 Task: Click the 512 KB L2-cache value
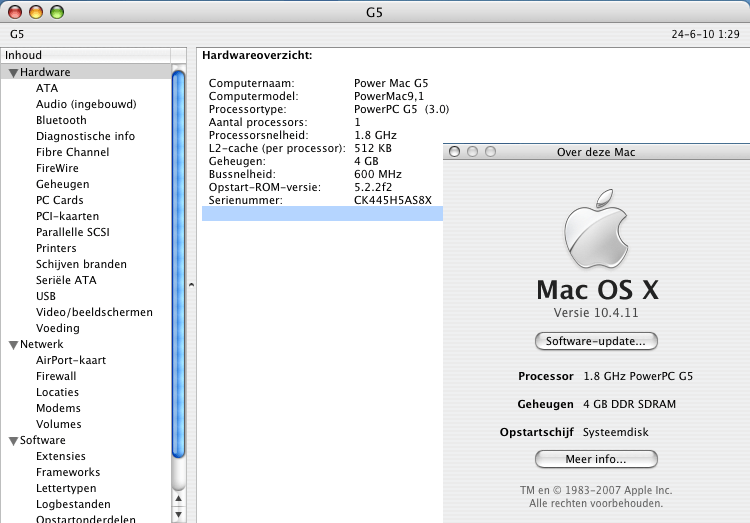point(373,148)
